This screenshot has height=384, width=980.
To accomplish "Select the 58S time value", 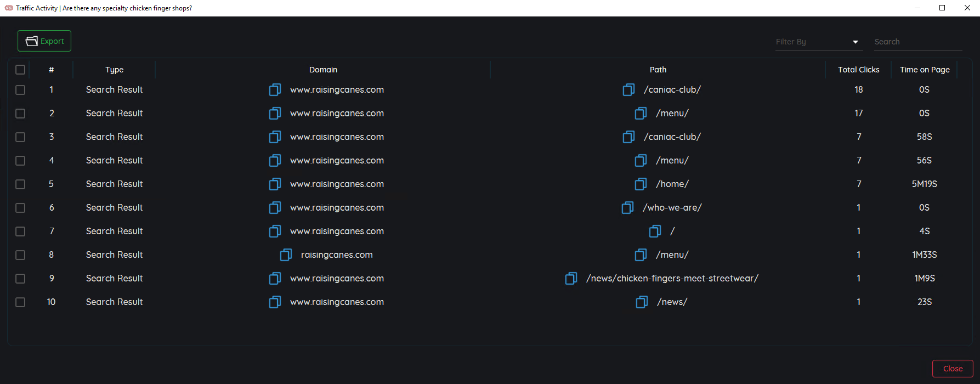I will click(x=925, y=137).
